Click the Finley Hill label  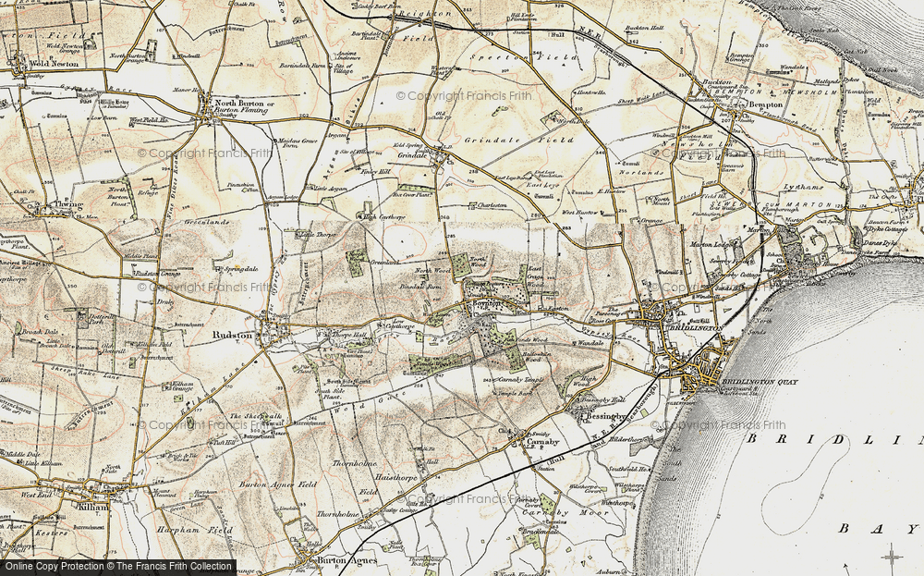376,171
